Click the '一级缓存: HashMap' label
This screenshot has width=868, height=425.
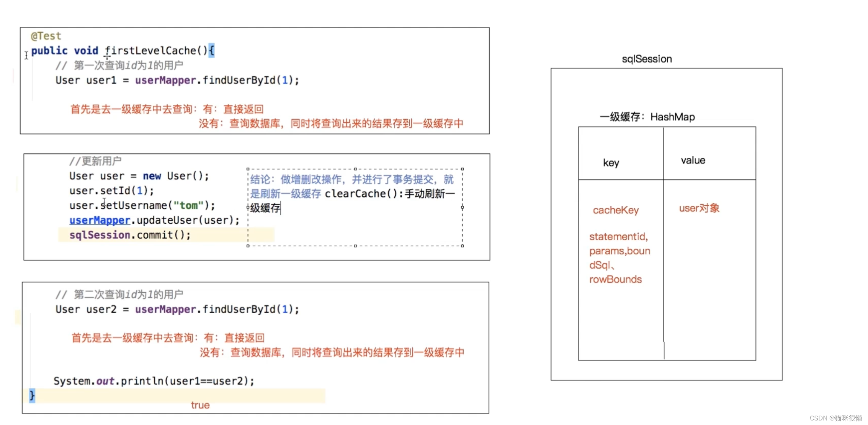[647, 117]
